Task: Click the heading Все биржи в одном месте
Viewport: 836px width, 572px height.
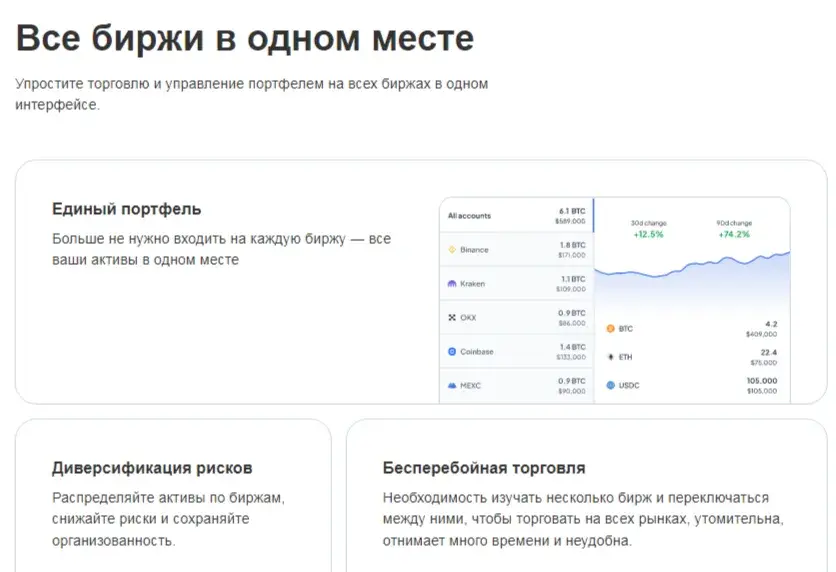Action: click(x=245, y=38)
